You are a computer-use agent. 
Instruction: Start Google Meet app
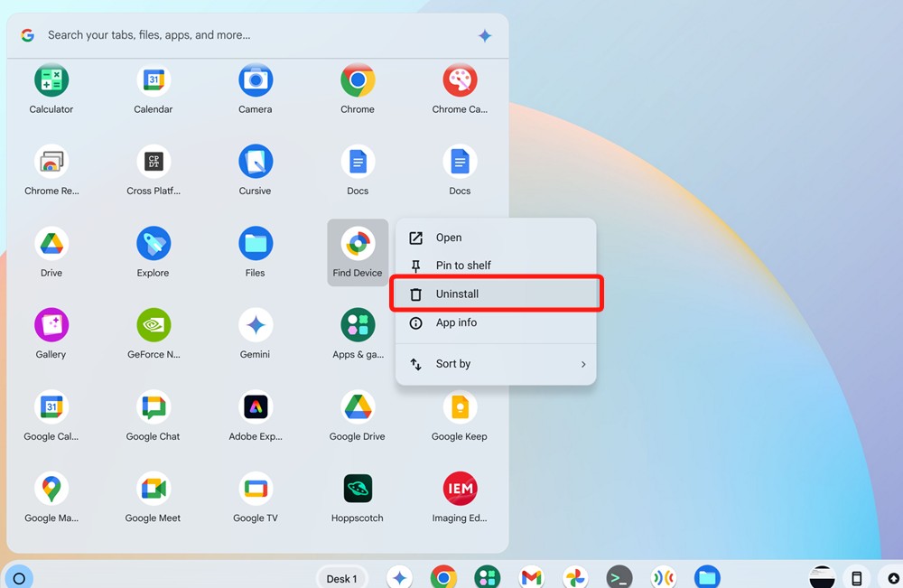click(154, 489)
